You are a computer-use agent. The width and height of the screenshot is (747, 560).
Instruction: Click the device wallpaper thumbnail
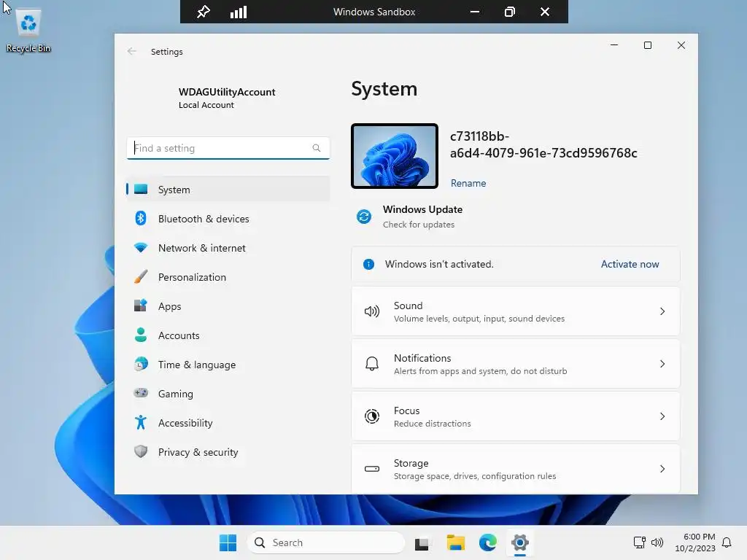tap(395, 156)
